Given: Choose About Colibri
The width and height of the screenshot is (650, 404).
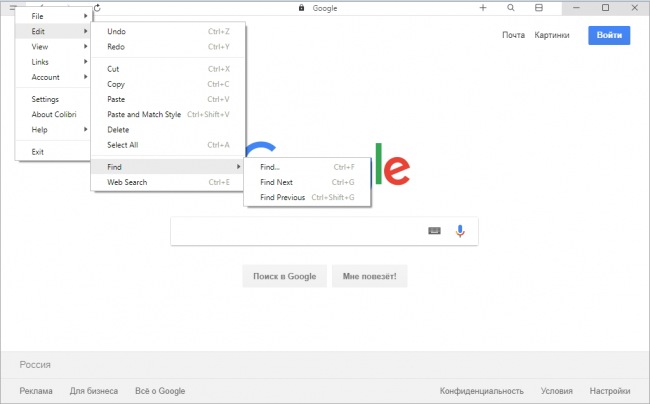Looking at the screenshot, I should point(53,115).
